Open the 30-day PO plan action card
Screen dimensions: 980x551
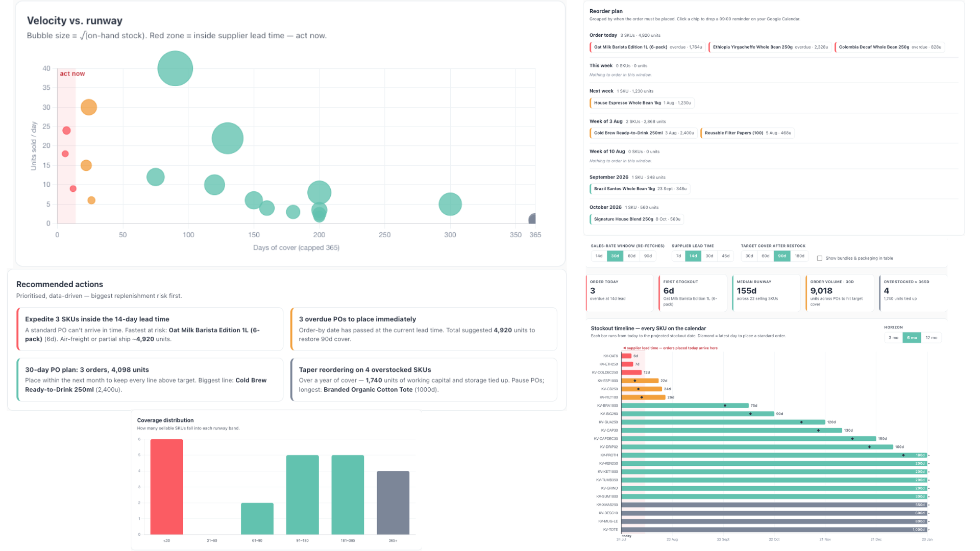tap(150, 380)
